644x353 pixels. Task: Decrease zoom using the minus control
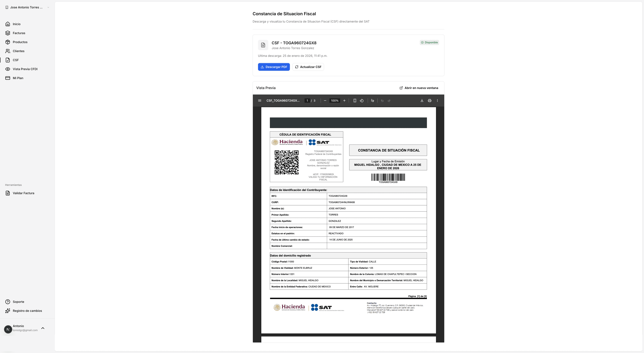point(325,101)
